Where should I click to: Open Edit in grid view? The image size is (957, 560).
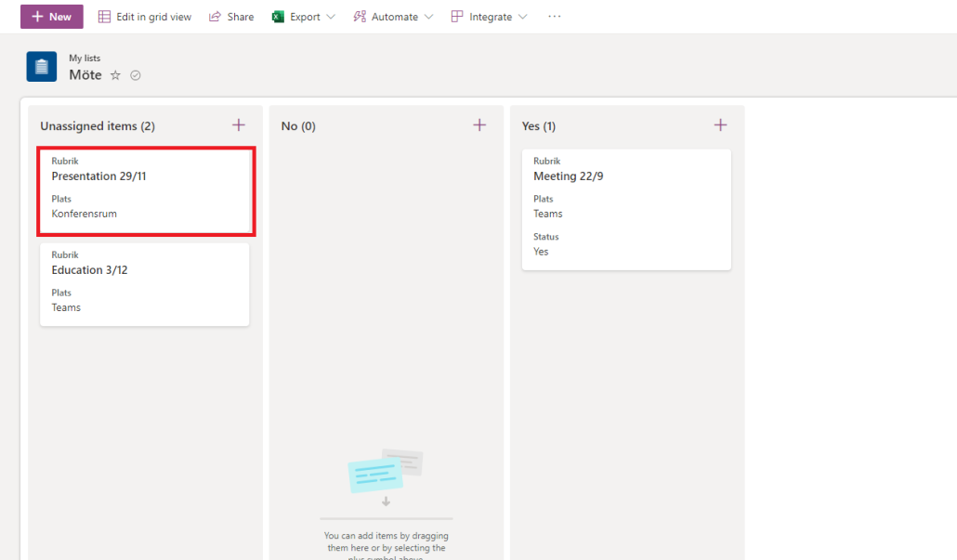145,17
